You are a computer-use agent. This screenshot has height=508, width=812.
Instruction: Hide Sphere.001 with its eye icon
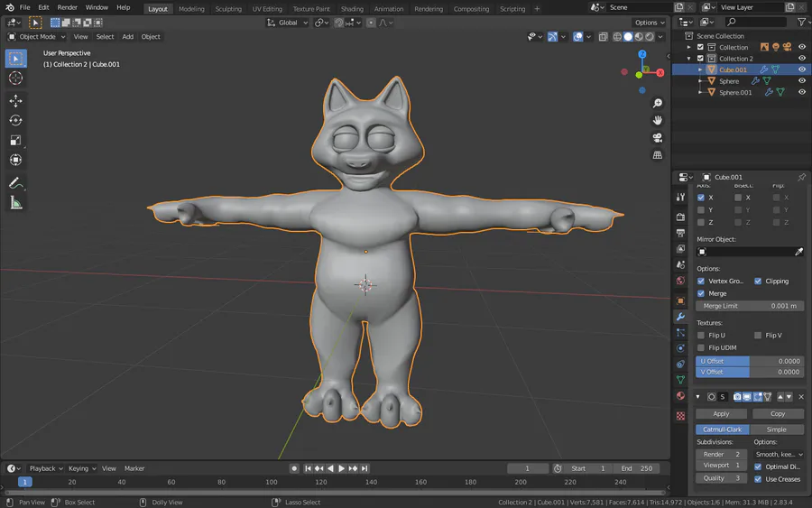pyautogui.click(x=802, y=92)
